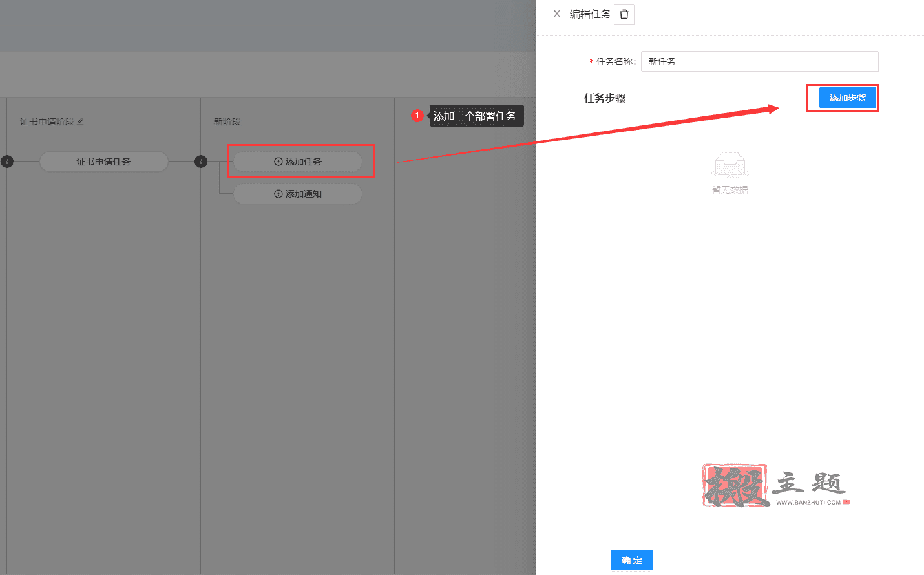Select the 新阶段 stage title

(227, 121)
